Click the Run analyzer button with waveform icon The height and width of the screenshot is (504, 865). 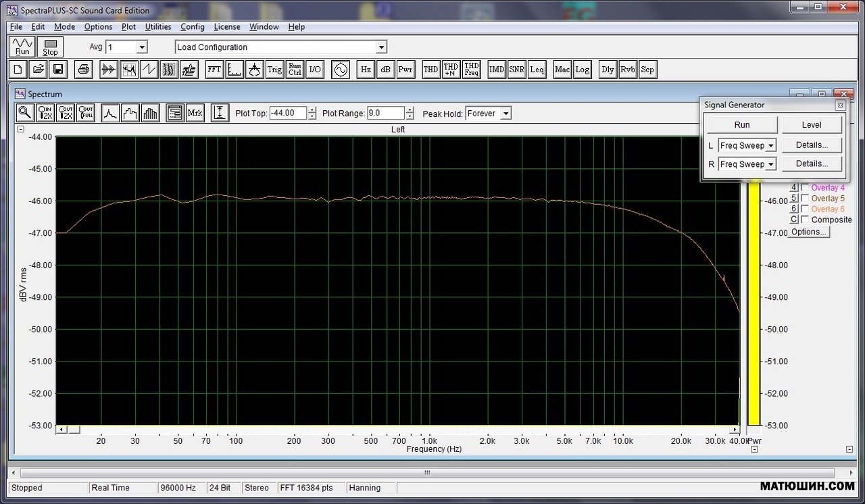tap(22, 47)
